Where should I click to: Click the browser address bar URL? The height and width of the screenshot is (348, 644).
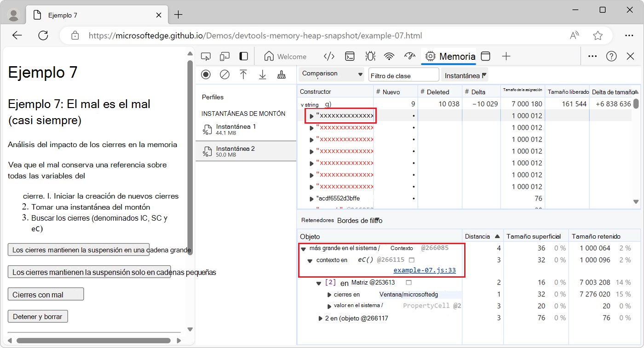click(255, 35)
